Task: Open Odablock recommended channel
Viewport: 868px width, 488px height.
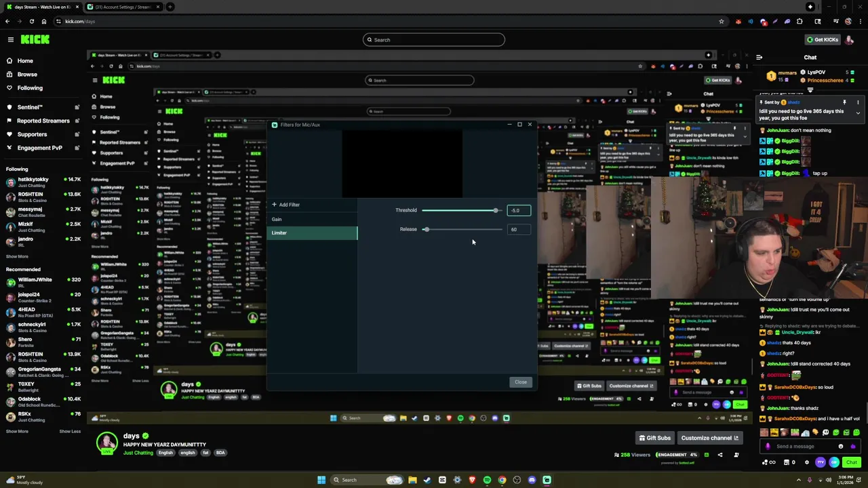Action: pos(43,401)
